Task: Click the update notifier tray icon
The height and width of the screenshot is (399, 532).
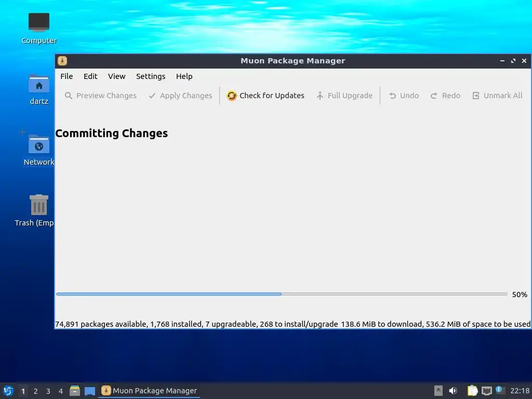Action: 499,390
